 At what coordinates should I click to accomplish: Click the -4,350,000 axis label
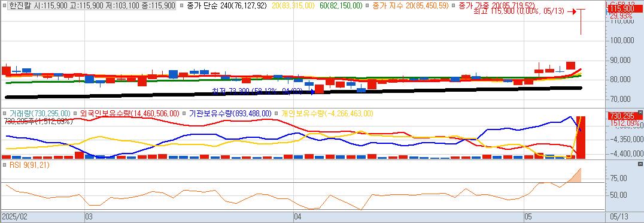[x=626, y=139]
